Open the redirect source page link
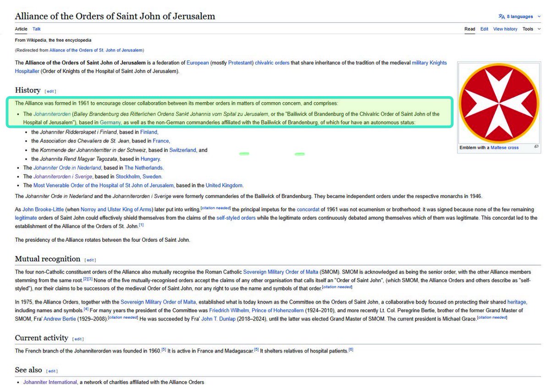 click(x=96, y=50)
